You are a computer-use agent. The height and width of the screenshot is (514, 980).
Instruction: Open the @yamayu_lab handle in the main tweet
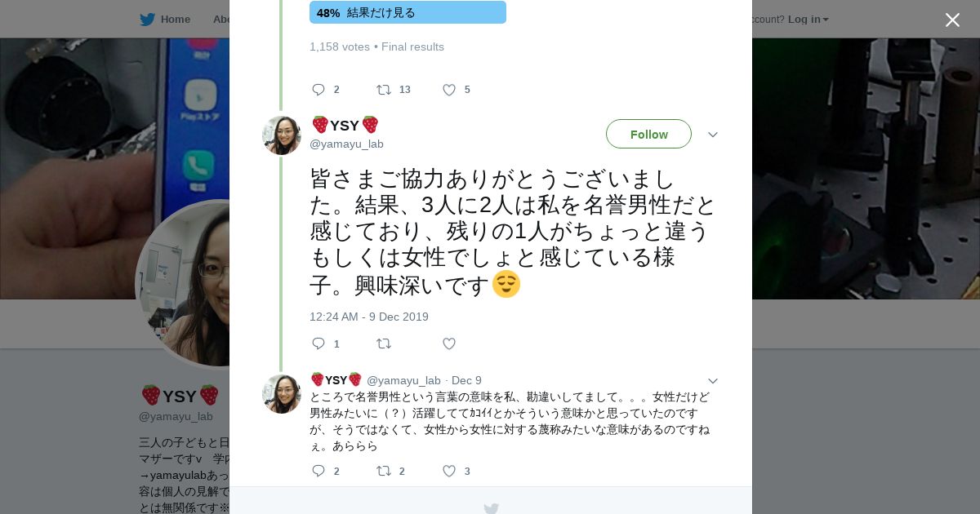pos(346,144)
